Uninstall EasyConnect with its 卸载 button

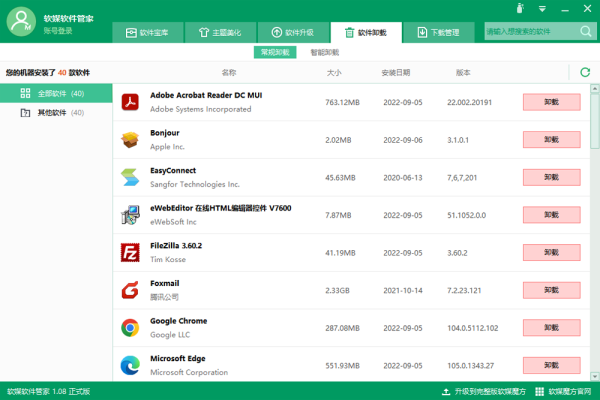[x=551, y=177]
